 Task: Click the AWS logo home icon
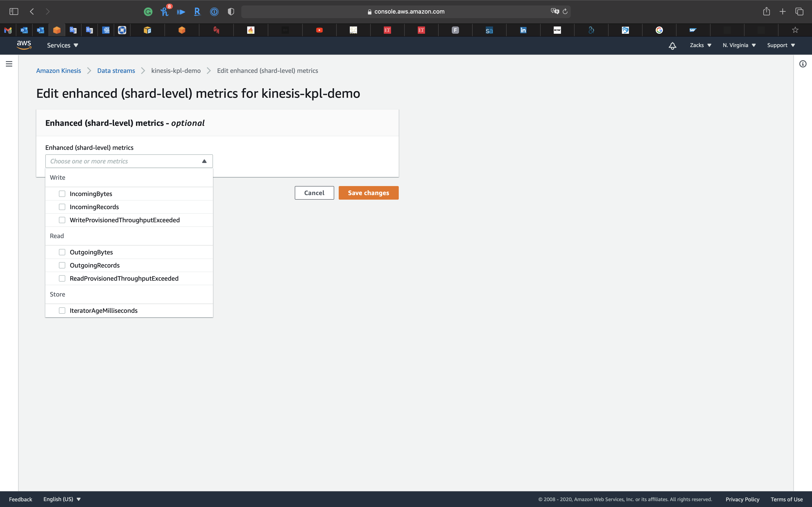pos(24,45)
